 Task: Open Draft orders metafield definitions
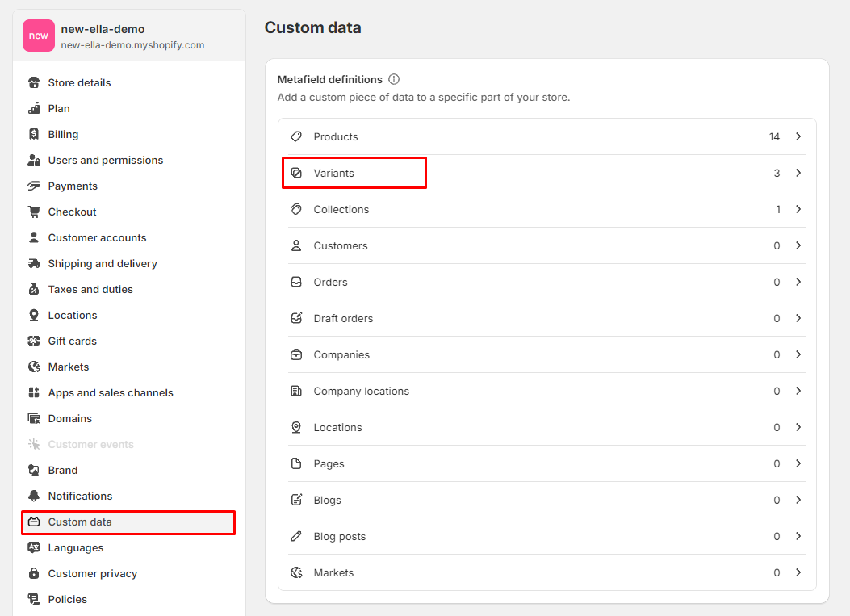[343, 318]
